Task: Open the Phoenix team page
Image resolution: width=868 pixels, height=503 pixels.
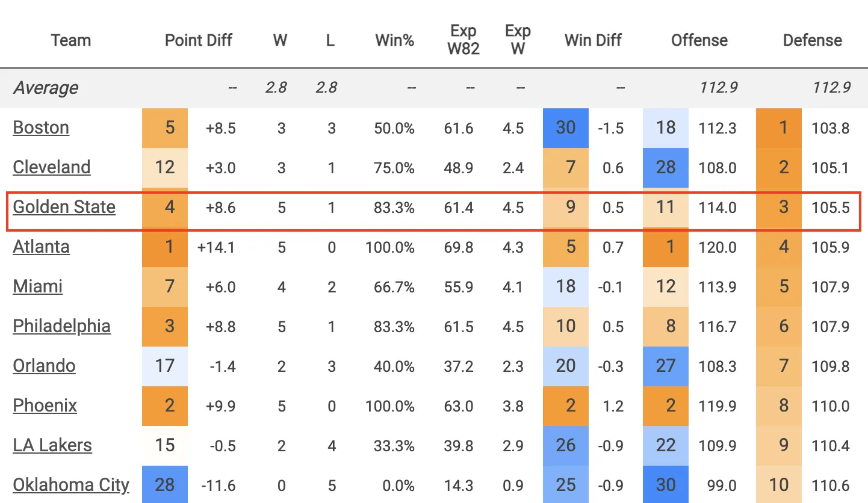Action: [45, 406]
